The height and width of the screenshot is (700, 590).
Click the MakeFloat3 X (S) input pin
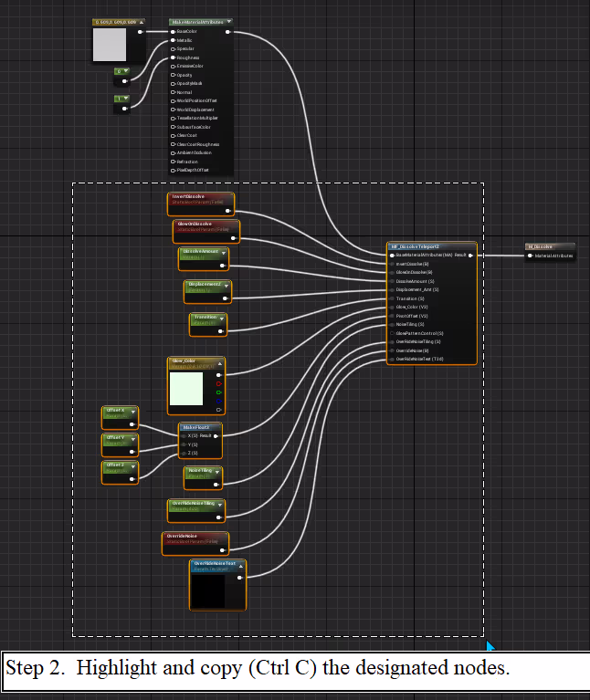pos(184,435)
